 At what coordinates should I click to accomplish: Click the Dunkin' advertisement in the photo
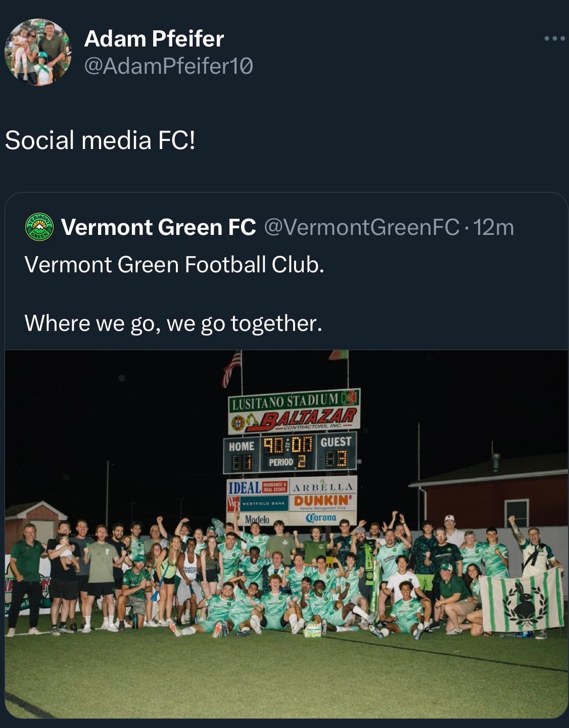pos(323,500)
